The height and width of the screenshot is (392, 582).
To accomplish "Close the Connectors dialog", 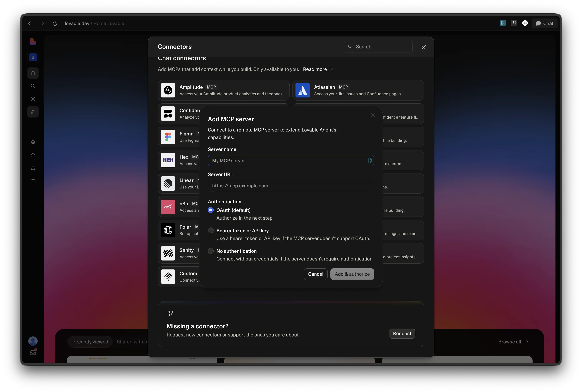I will (x=423, y=47).
